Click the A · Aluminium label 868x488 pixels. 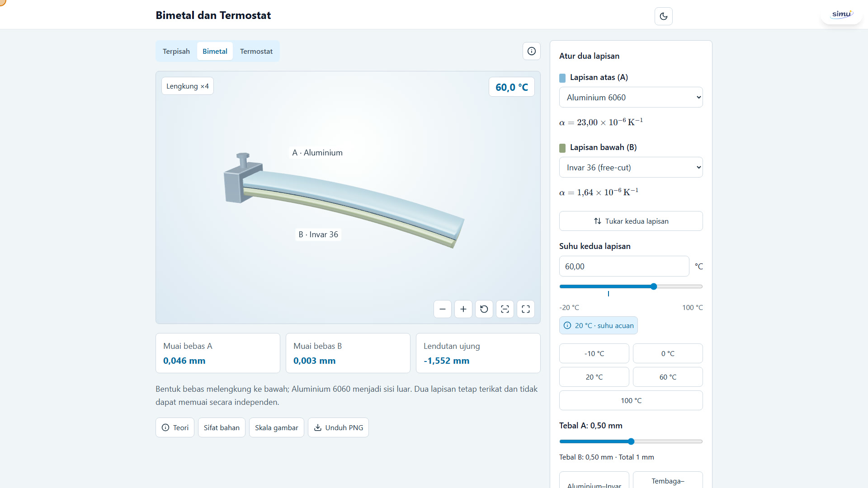click(x=317, y=153)
